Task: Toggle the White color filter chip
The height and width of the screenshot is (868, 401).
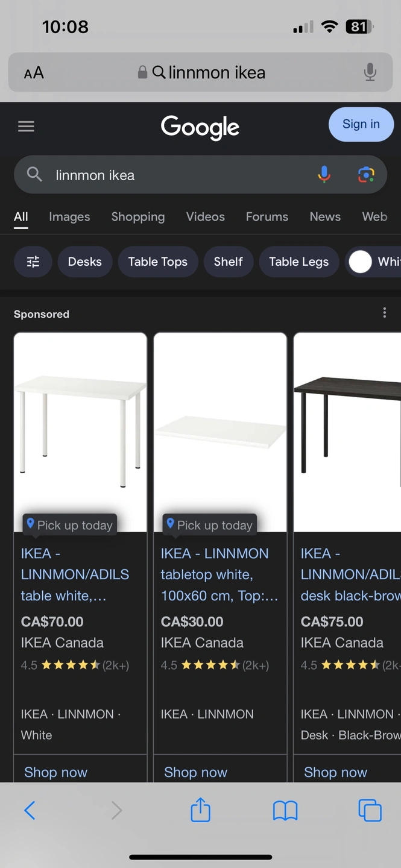Action: [374, 262]
